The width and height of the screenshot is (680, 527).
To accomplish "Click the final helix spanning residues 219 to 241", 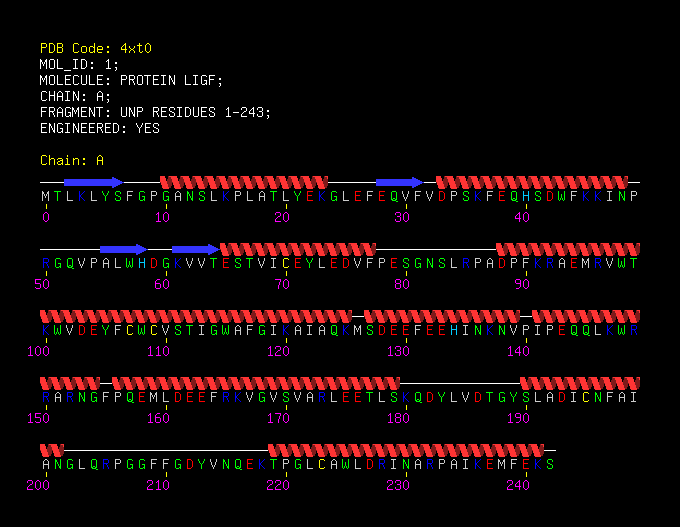I will (x=406, y=450).
